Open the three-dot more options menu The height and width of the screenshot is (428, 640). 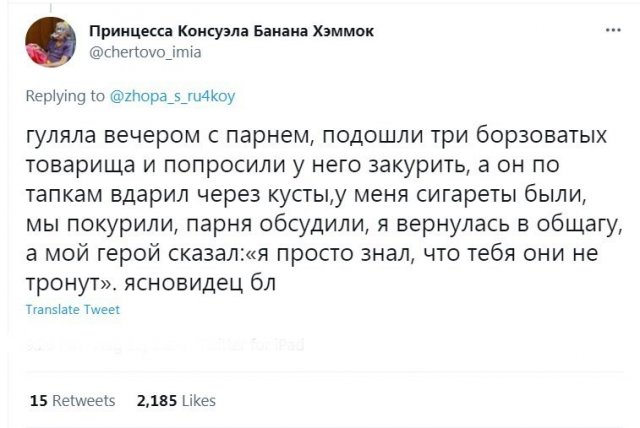coord(612,31)
